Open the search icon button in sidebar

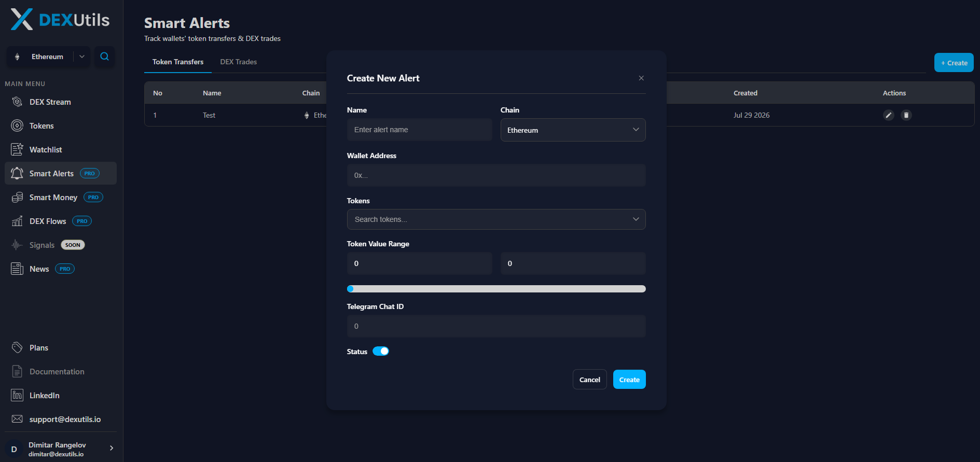coord(104,57)
